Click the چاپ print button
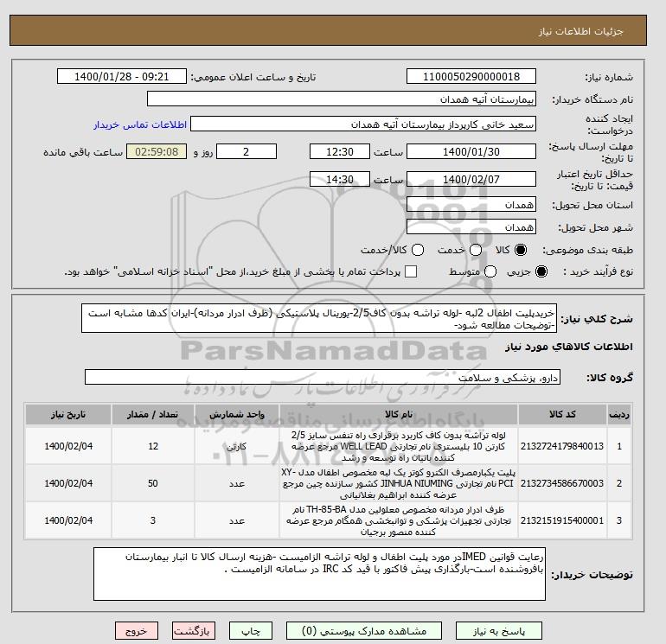This screenshot has width=666, height=644. point(251,631)
